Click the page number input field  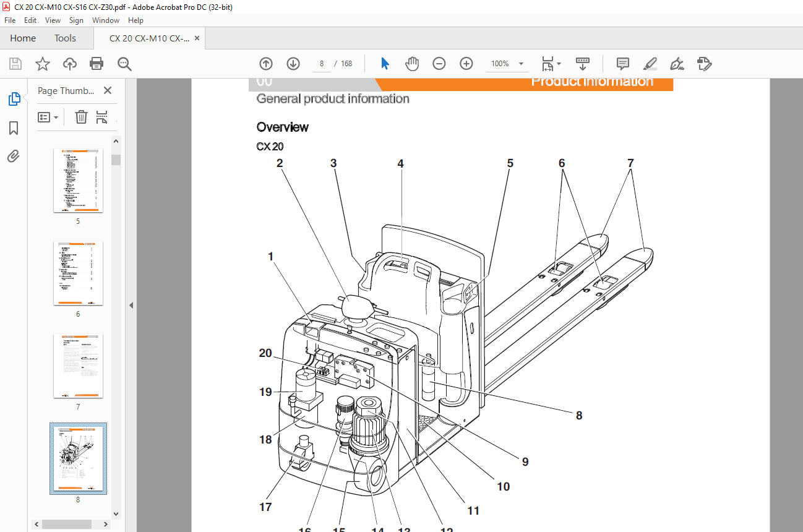coord(322,64)
